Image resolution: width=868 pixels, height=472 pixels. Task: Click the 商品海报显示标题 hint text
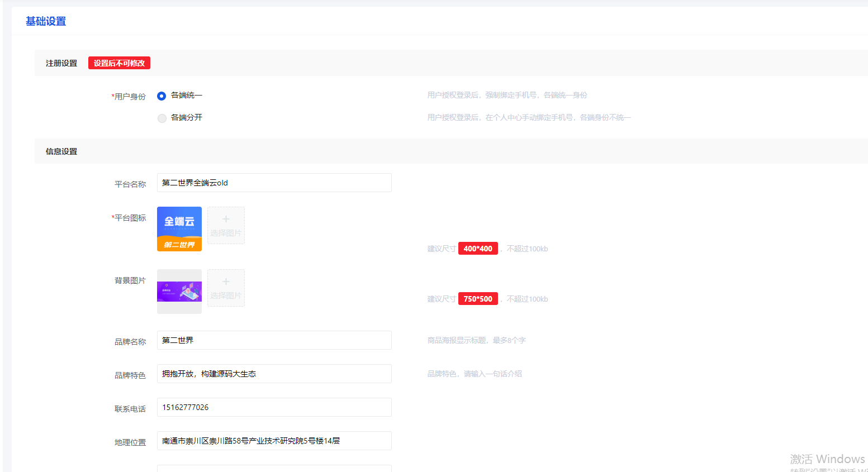[x=476, y=340]
